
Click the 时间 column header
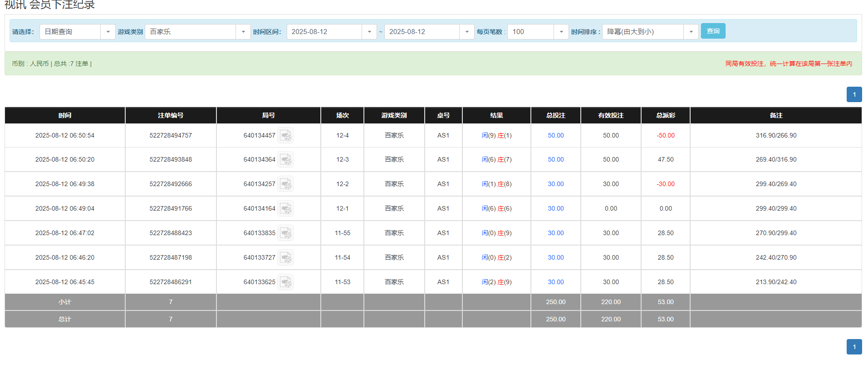tap(65, 115)
